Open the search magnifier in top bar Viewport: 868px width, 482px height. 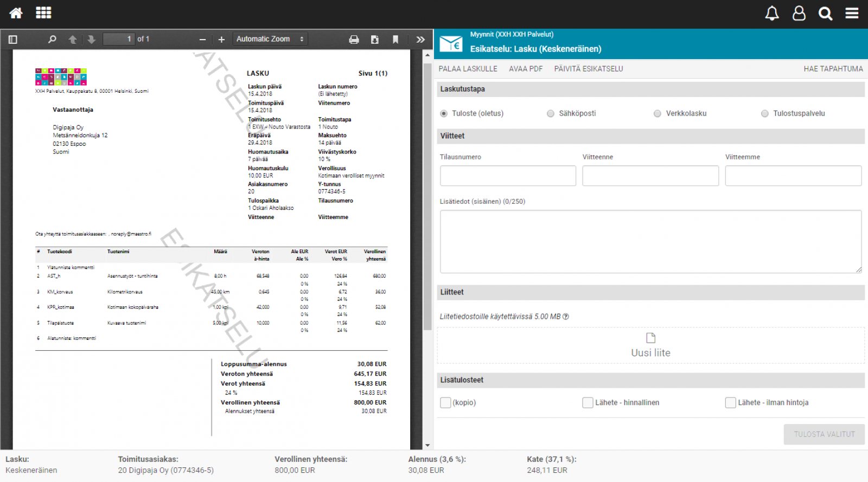pos(826,13)
